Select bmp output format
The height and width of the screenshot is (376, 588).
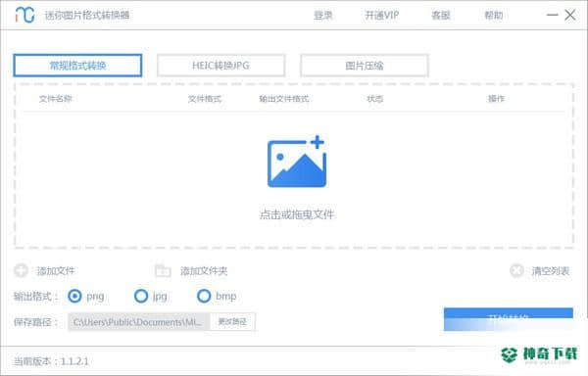tap(204, 297)
